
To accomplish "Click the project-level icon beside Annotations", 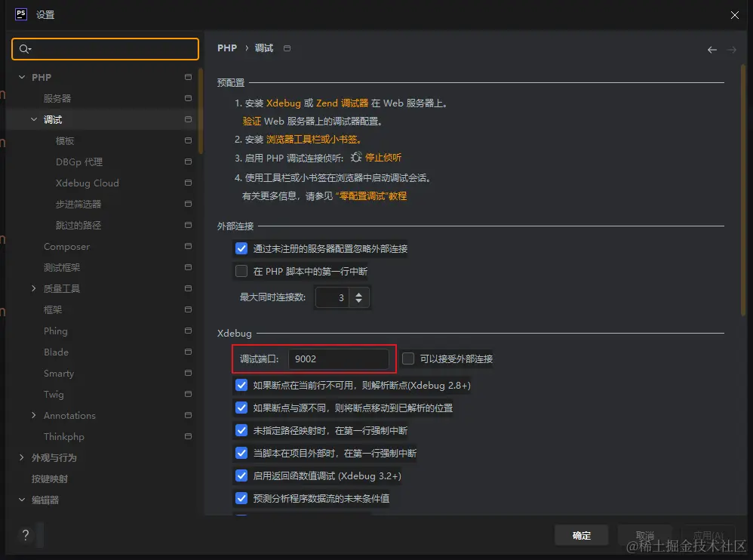I will (189, 415).
